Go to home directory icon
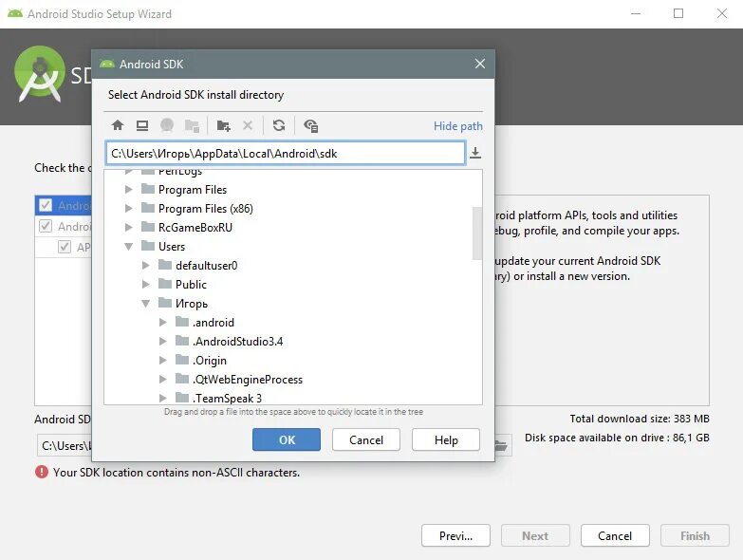Viewport: 743px width, 560px height. [x=118, y=125]
